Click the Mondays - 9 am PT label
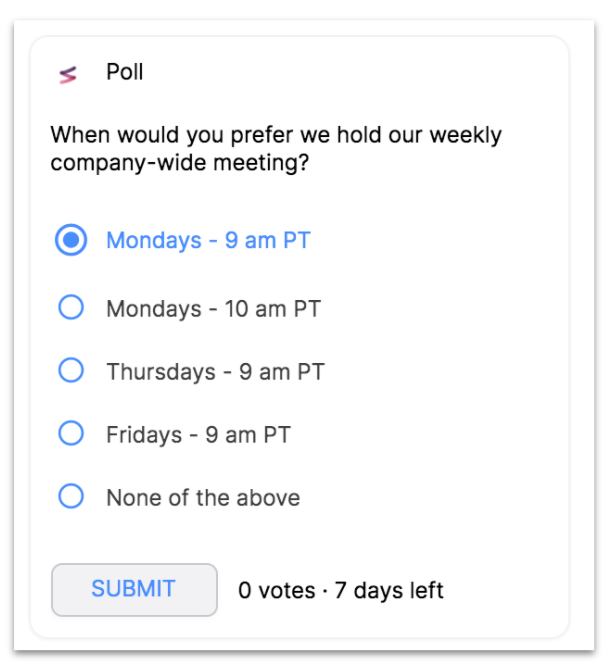 tap(208, 241)
